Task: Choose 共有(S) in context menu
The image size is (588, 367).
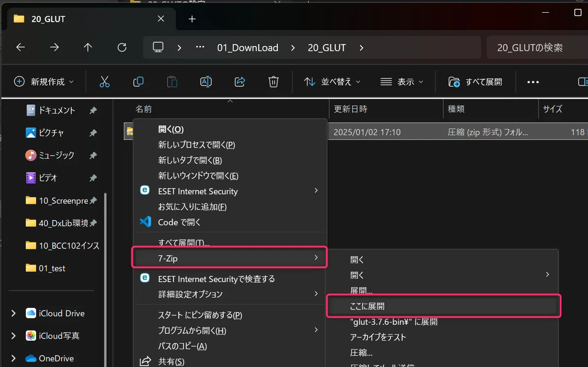Action: (x=230, y=362)
